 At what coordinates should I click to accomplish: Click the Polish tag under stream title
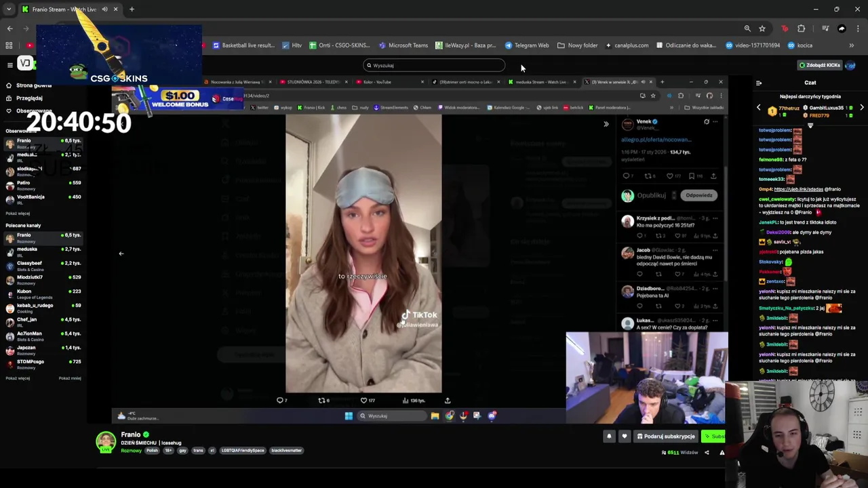151,451
